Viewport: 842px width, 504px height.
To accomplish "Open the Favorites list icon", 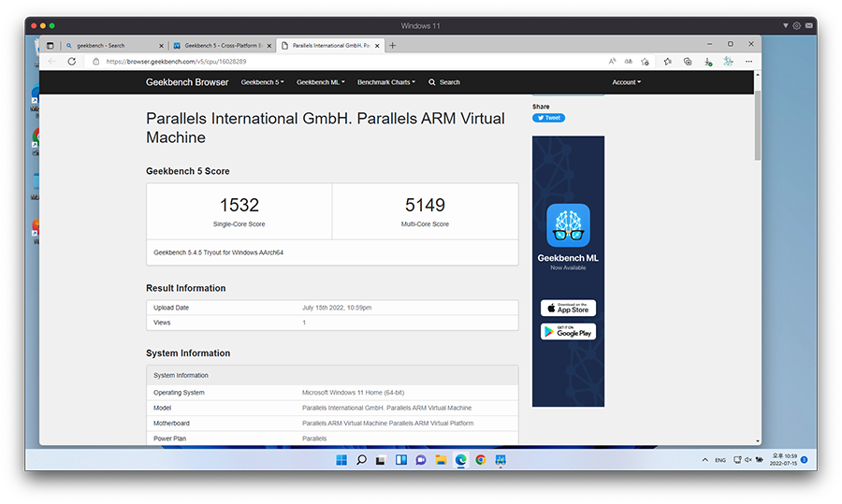I will (667, 62).
